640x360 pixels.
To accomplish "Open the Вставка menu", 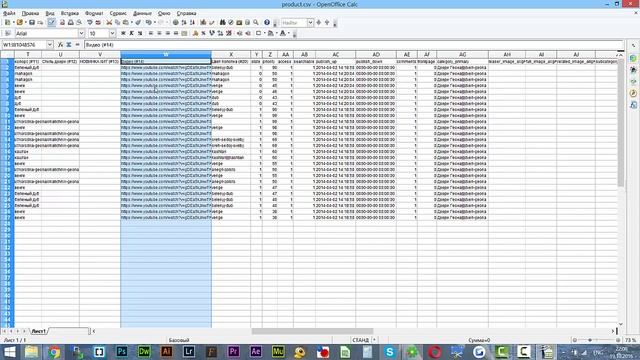I will 69,13.
